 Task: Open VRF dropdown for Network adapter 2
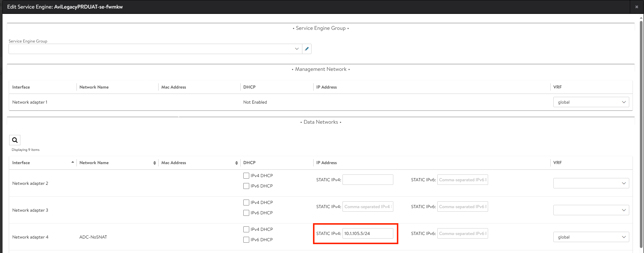pos(591,183)
